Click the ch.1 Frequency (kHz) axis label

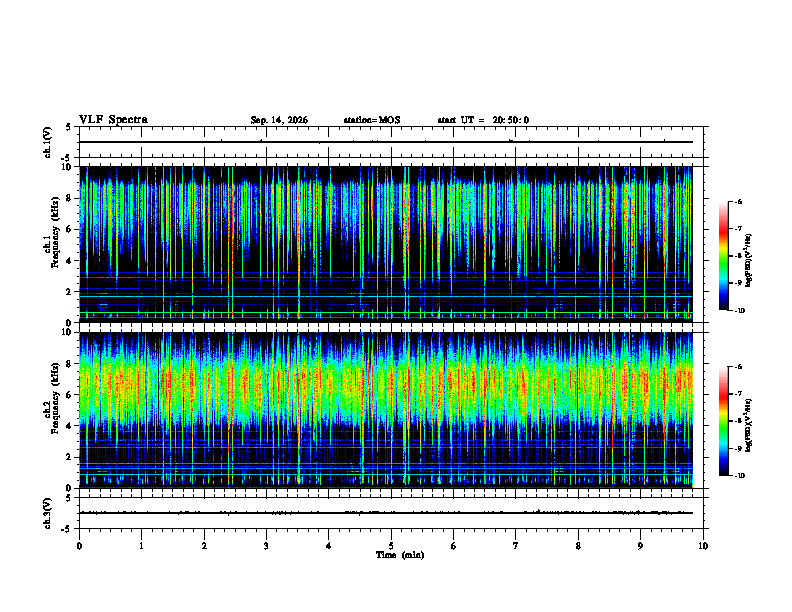click(52, 244)
